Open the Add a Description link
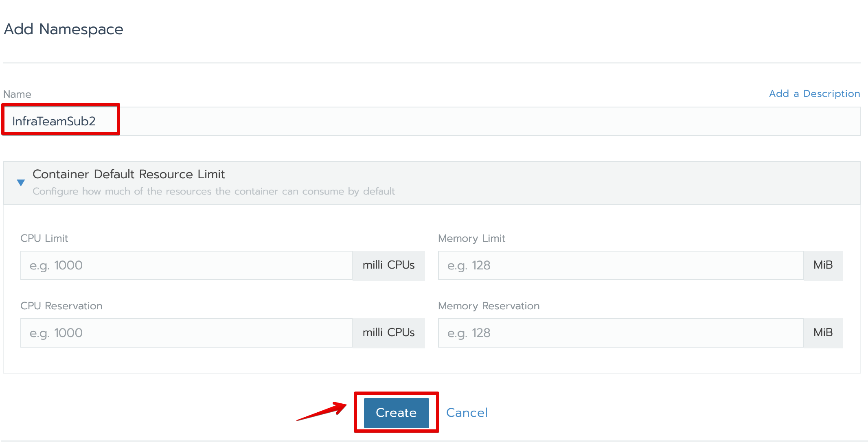868x442 pixels. (814, 94)
